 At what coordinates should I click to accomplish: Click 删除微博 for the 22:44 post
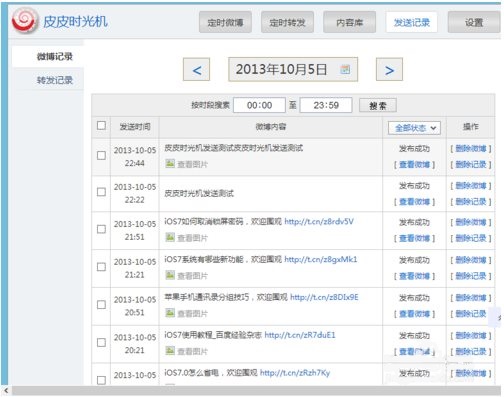click(471, 149)
